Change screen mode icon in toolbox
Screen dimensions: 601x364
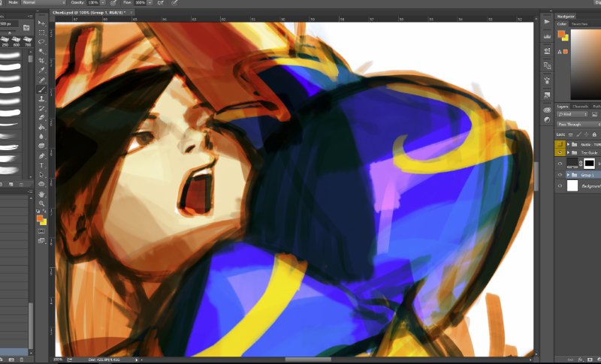click(x=41, y=241)
